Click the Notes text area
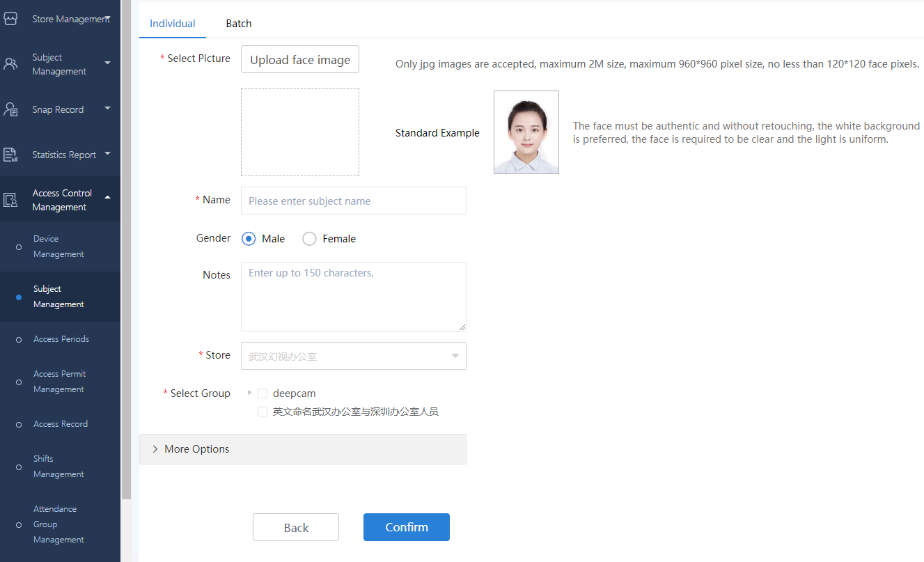This screenshot has height=562, width=924. click(x=354, y=297)
